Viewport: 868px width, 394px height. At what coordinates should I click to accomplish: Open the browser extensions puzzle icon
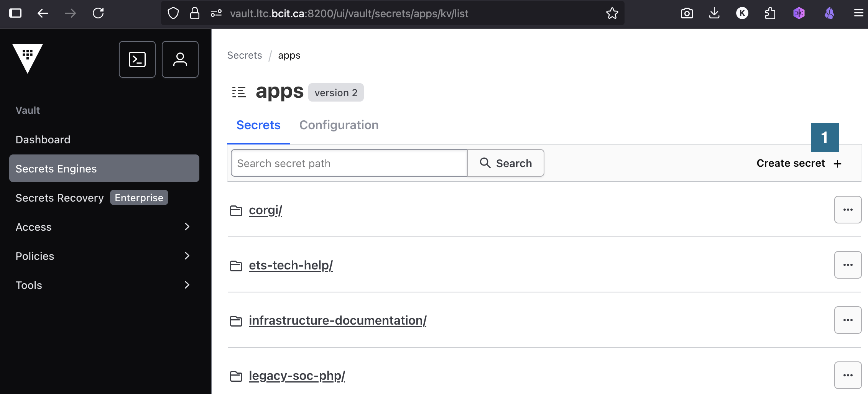770,13
